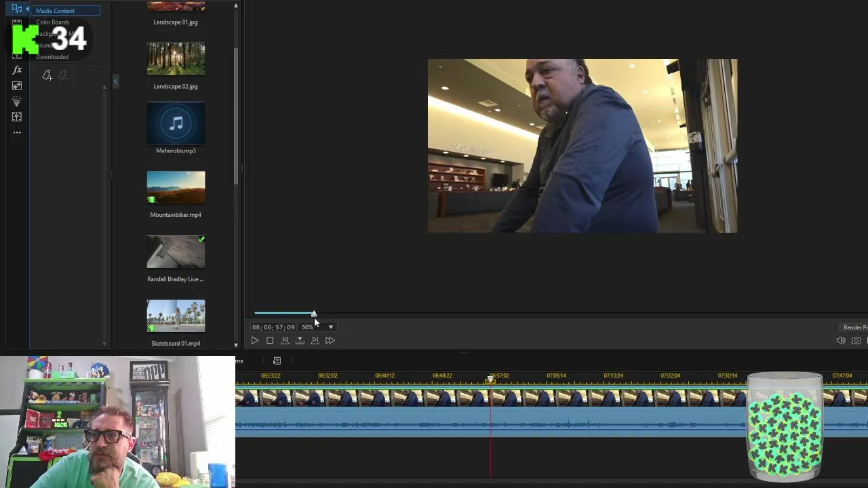Play the preview
868x488 pixels.
click(x=255, y=341)
